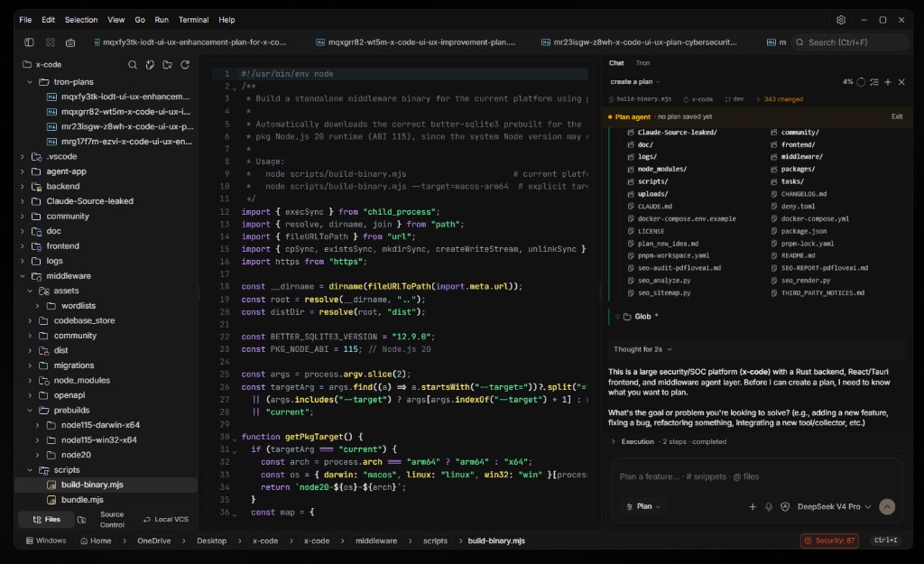Click 'Desktop' in the breadcrumb path

click(211, 541)
